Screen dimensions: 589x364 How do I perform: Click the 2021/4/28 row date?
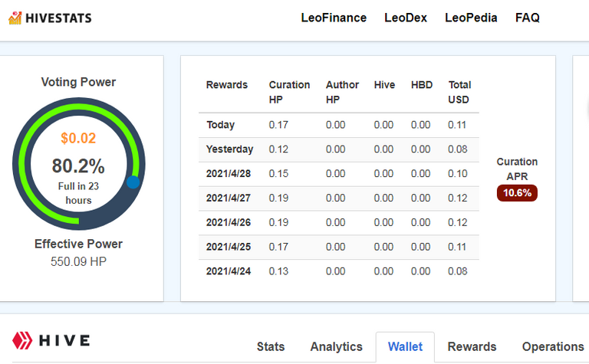(229, 173)
